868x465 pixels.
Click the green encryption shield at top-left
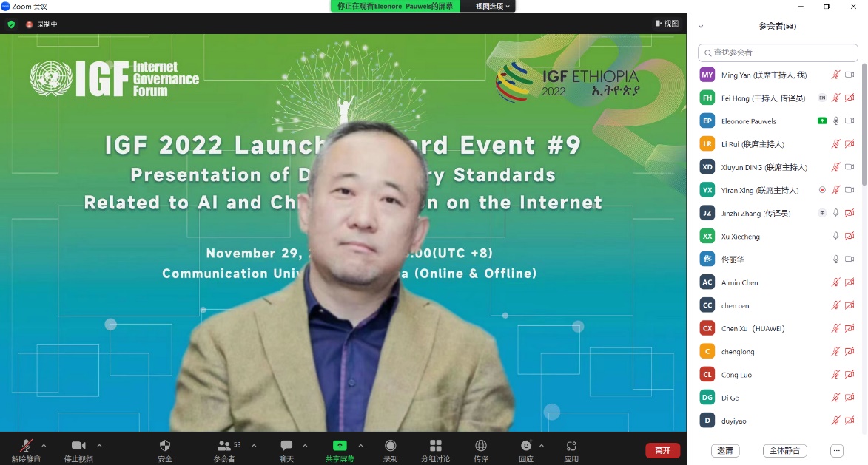tap(11, 24)
